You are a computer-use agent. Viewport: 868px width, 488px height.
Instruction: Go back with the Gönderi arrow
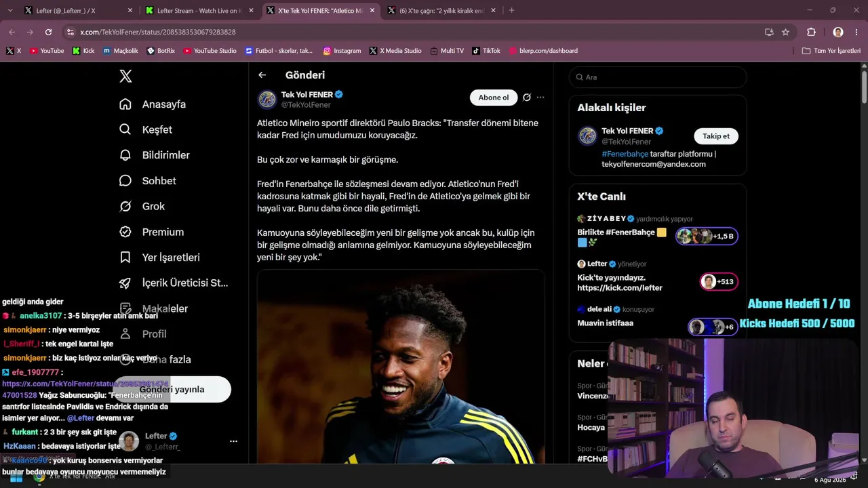tap(262, 75)
